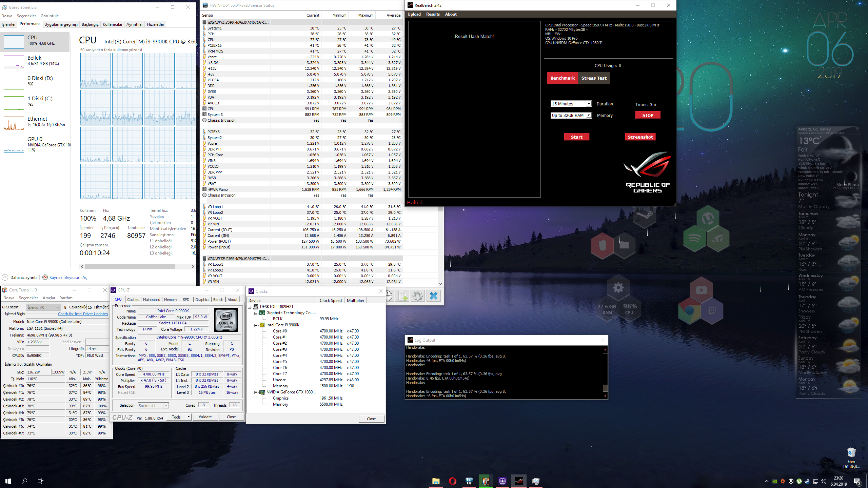Open the Results menu in RealBench

click(x=433, y=14)
